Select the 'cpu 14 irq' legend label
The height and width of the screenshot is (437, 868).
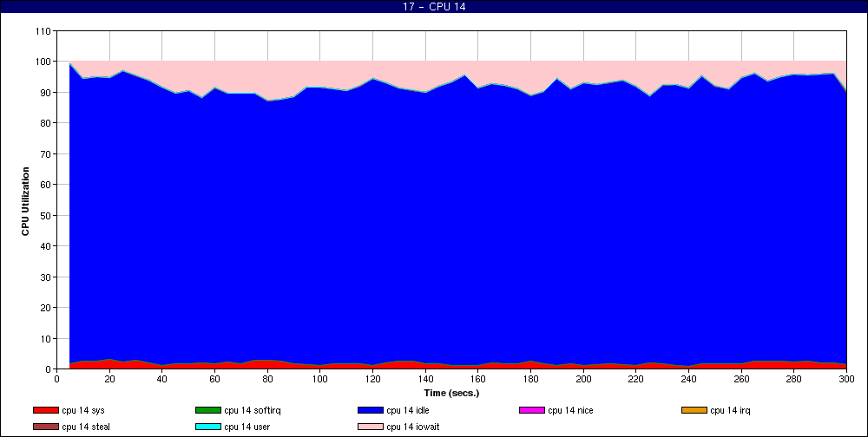[730, 410]
